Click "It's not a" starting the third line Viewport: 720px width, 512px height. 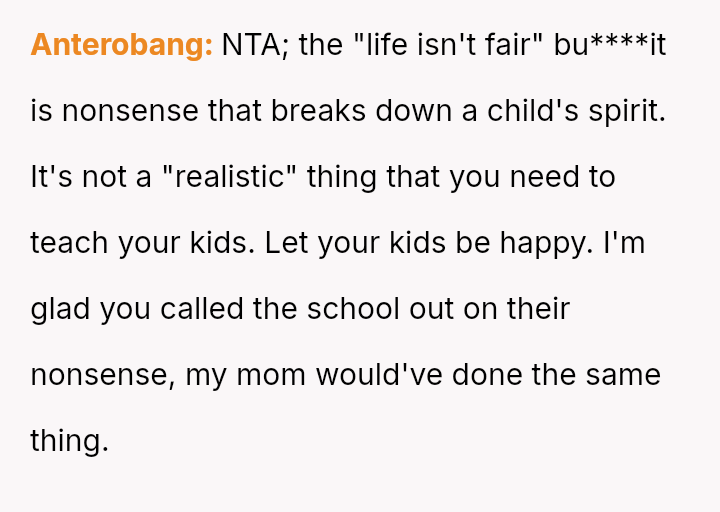91,177
